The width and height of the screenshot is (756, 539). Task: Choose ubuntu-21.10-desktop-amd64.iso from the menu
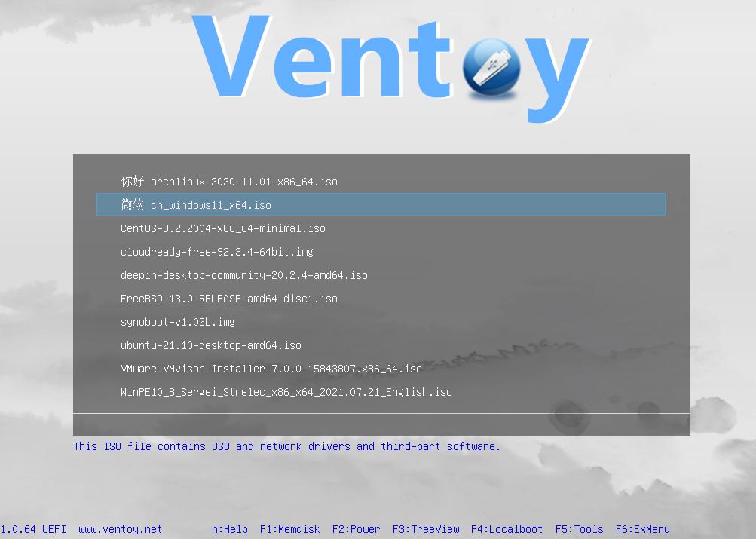point(210,345)
